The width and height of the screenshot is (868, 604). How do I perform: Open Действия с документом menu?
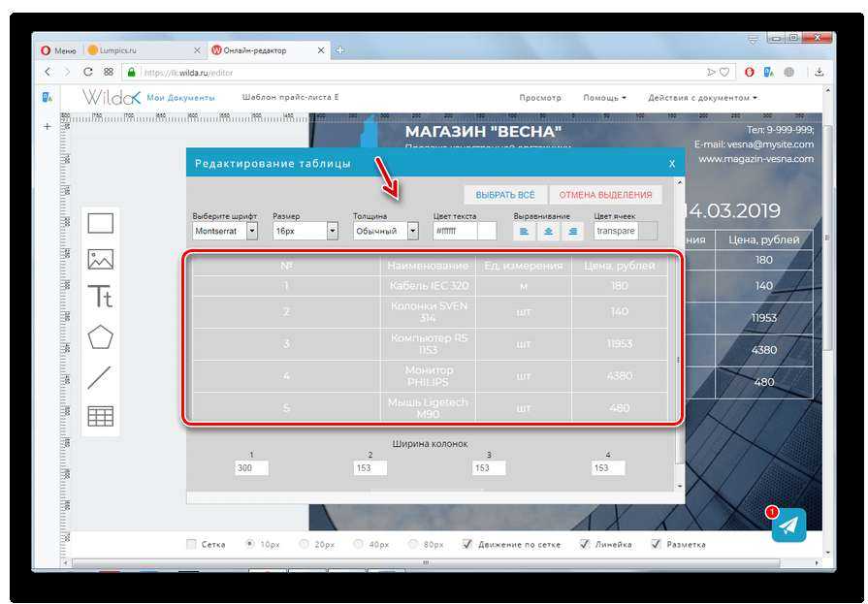tap(702, 98)
